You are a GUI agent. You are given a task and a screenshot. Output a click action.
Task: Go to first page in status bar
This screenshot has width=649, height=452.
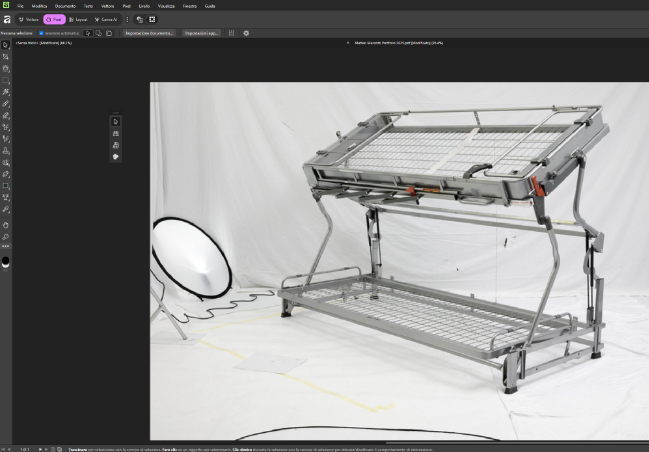tap(4, 449)
